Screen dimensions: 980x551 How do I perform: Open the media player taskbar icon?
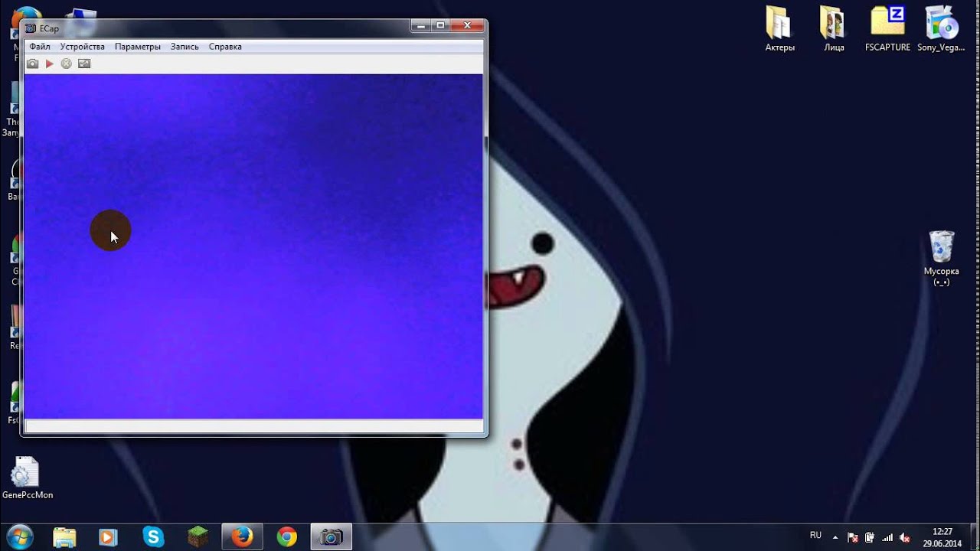[109, 537]
